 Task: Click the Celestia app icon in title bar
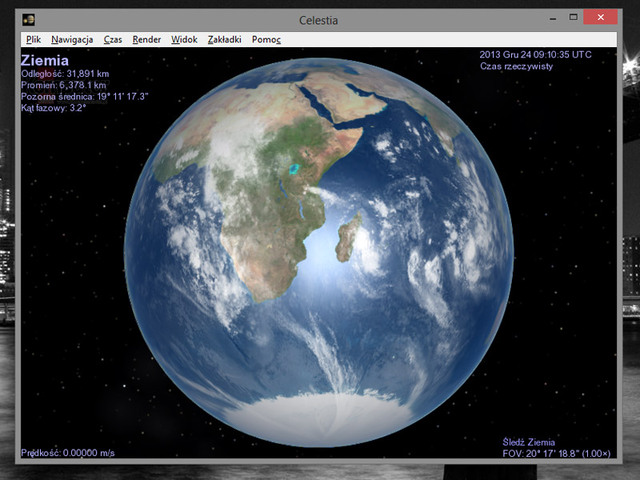[30, 20]
